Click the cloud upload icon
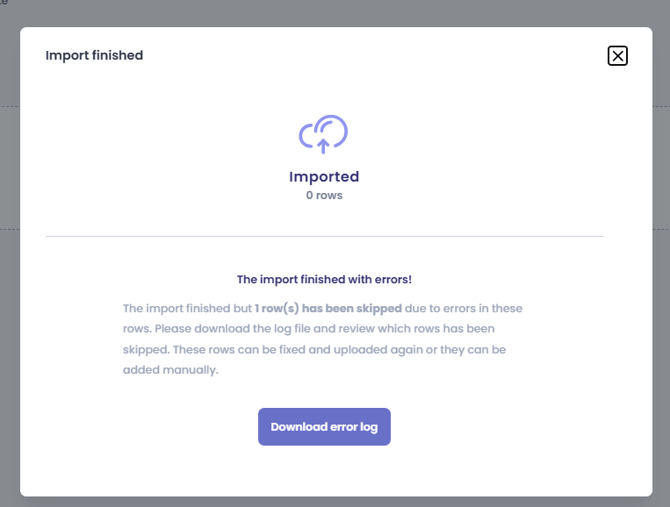Image resolution: width=670 pixels, height=507 pixels. (x=323, y=134)
